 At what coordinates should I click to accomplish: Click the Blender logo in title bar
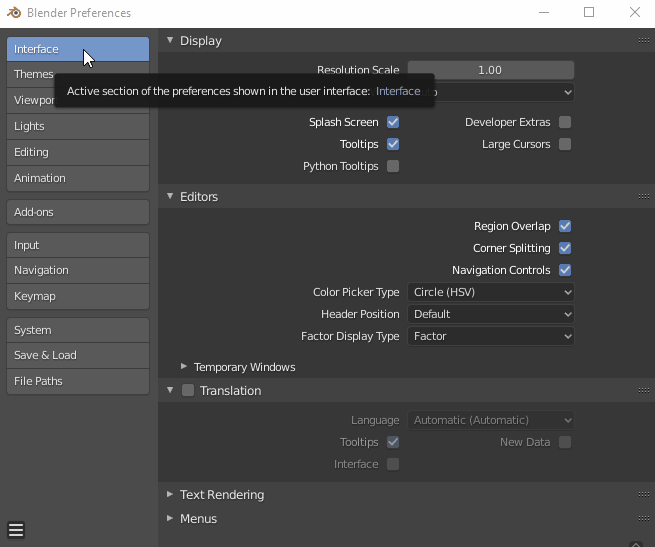(14, 13)
